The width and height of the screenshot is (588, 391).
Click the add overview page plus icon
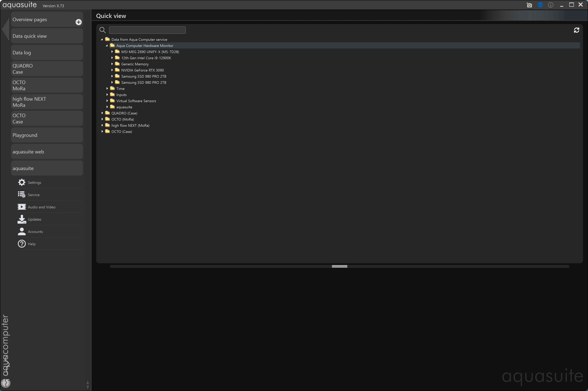click(79, 22)
